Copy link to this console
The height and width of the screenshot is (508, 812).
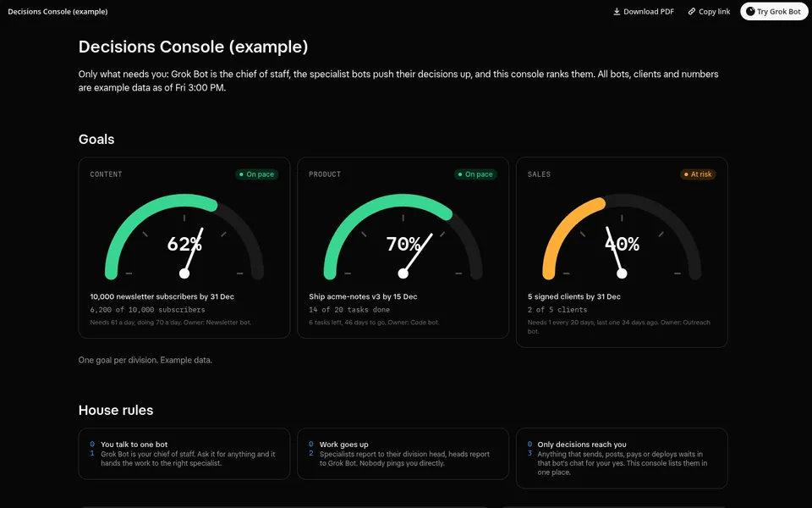pyautogui.click(x=709, y=11)
